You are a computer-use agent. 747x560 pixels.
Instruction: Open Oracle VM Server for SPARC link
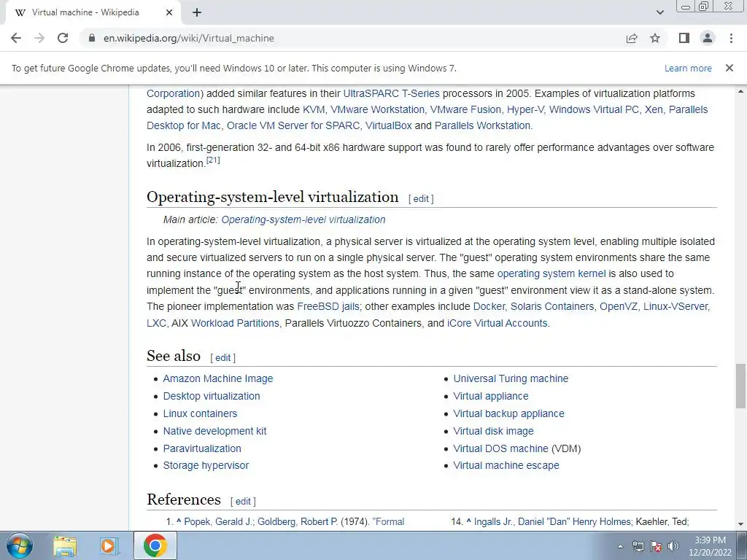click(293, 125)
